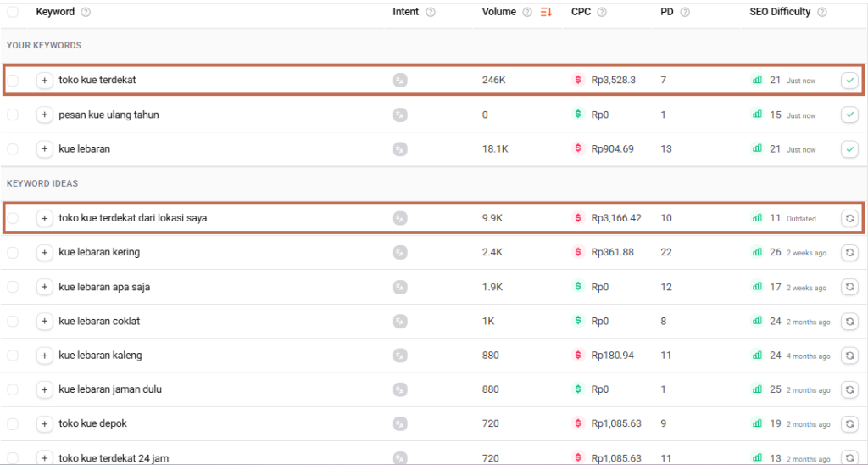Click intent icon for toko kue depok
This screenshot has width=868, height=465.
point(400,424)
